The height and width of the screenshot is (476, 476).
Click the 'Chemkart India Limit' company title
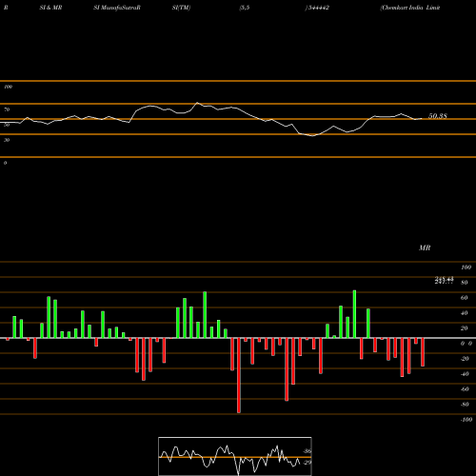click(x=410, y=8)
